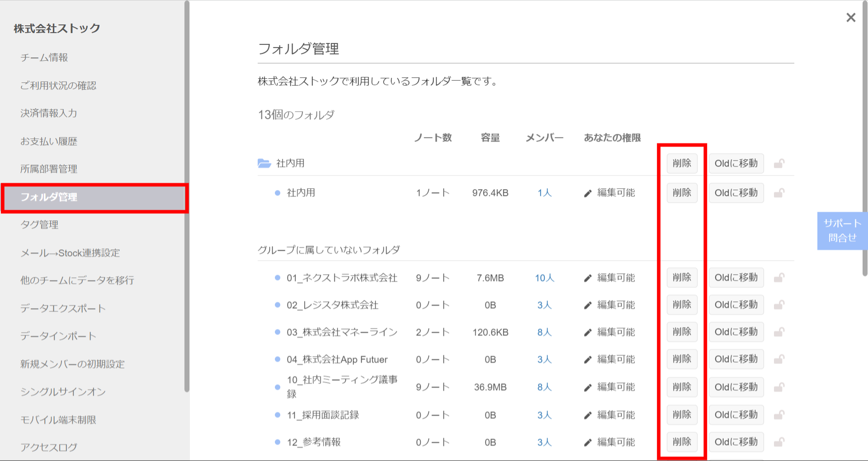This screenshot has width=868, height=461.
Task: Select the pencil icon beside 12_参考情報
Action: click(x=587, y=442)
